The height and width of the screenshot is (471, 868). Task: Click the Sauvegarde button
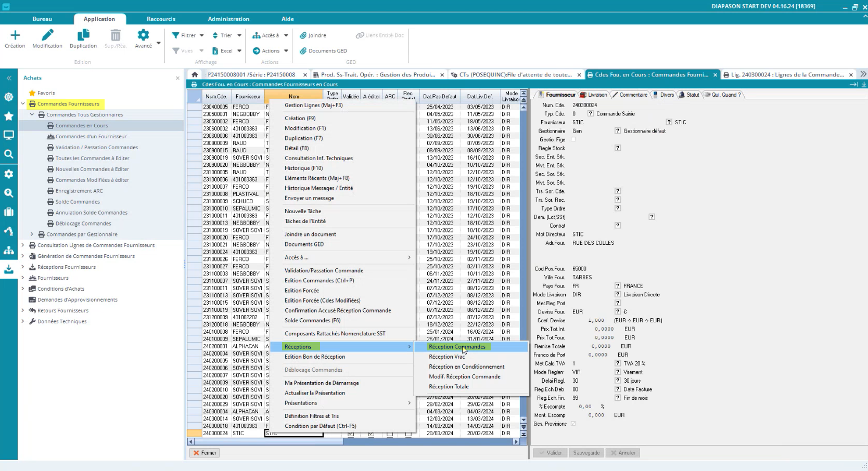click(x=586, y=453)
